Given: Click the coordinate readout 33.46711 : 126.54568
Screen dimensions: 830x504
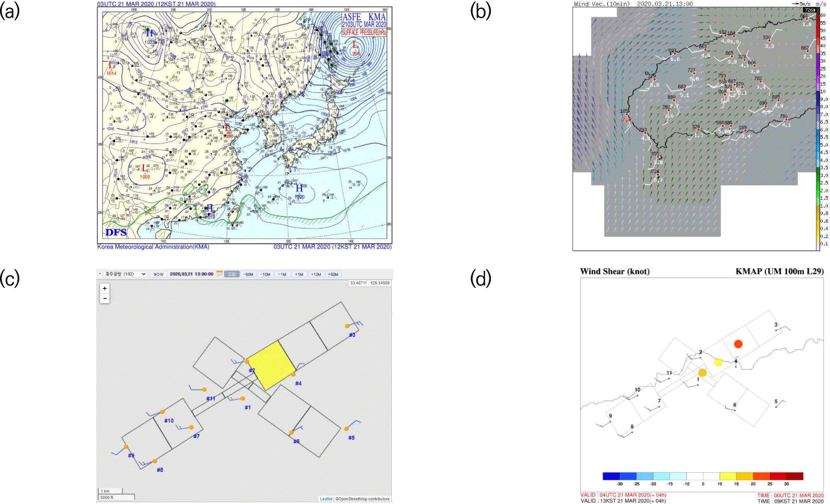Looking at the screenshot, I should coord(370,283).
